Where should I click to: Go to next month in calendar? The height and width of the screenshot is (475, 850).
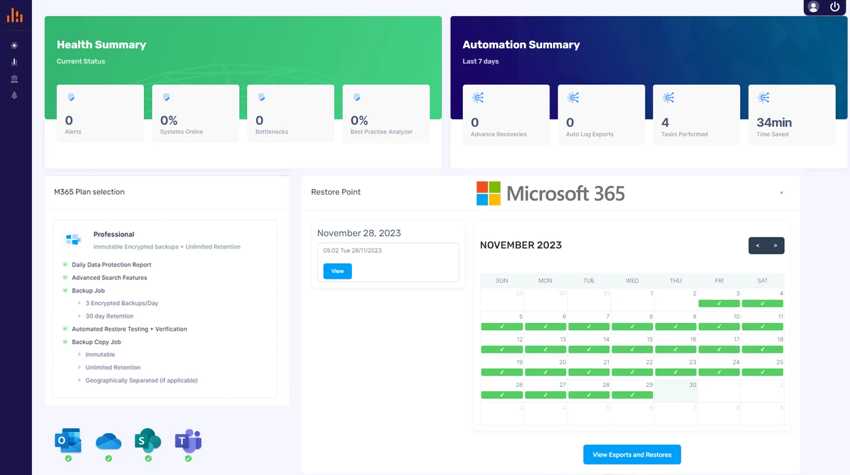click(x=775, y=246)
